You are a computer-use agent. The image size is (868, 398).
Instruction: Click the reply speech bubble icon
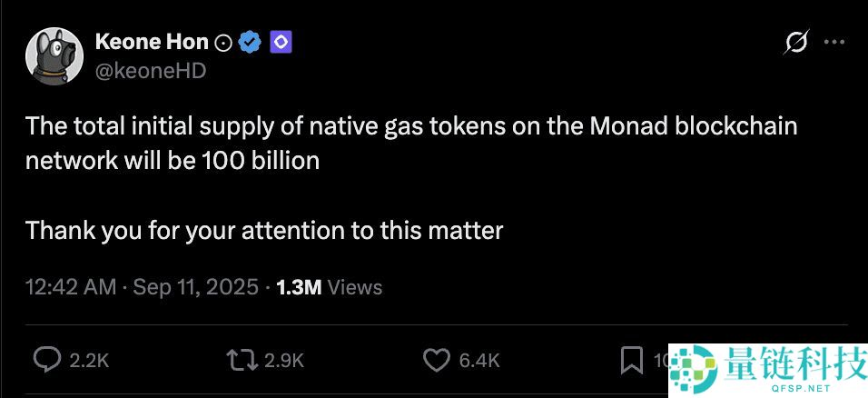coord(47,361)
